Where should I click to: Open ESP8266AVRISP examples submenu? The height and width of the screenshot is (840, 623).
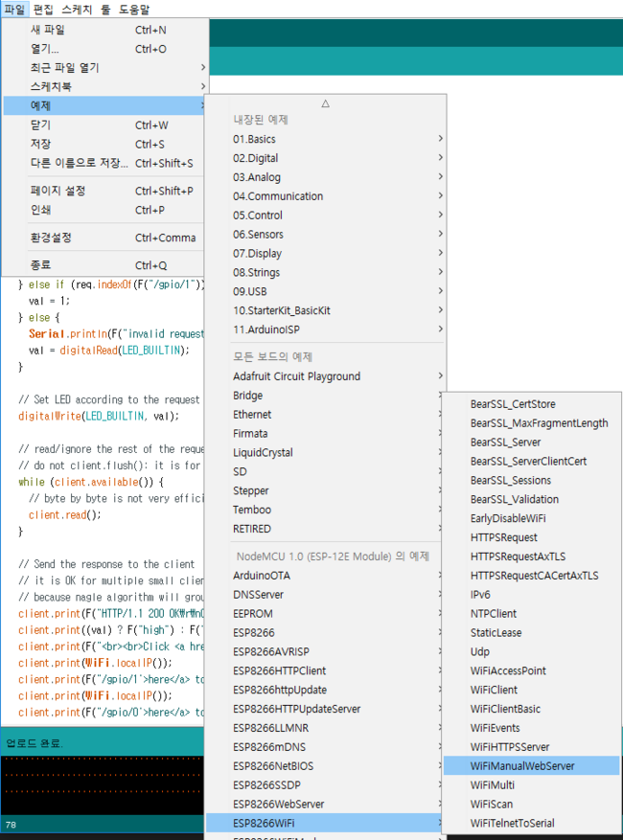[326, 651]
